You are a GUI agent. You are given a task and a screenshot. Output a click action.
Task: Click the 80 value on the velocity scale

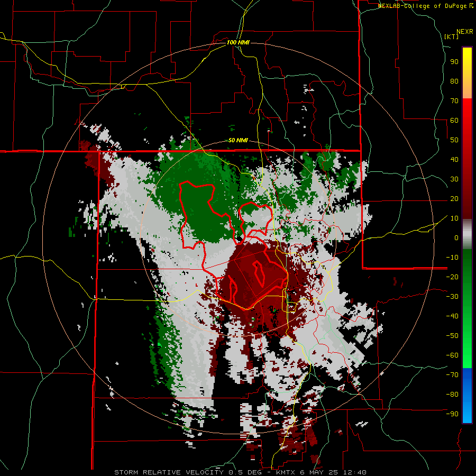tap(454, 81)
